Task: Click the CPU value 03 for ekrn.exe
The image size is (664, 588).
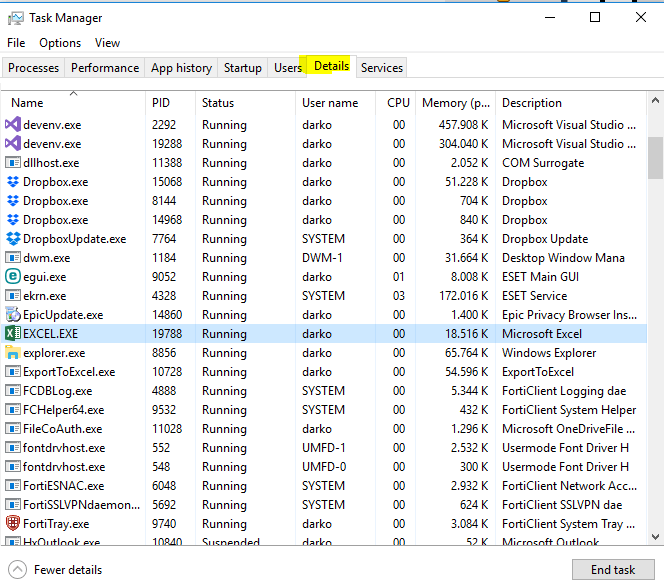Action: pyautogui.click(x=398, y=295)
